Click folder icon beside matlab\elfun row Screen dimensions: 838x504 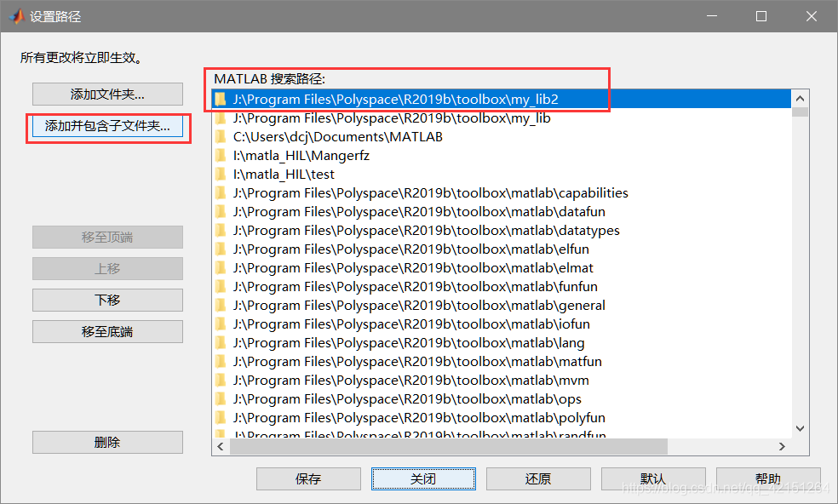[x=221, y=249]
